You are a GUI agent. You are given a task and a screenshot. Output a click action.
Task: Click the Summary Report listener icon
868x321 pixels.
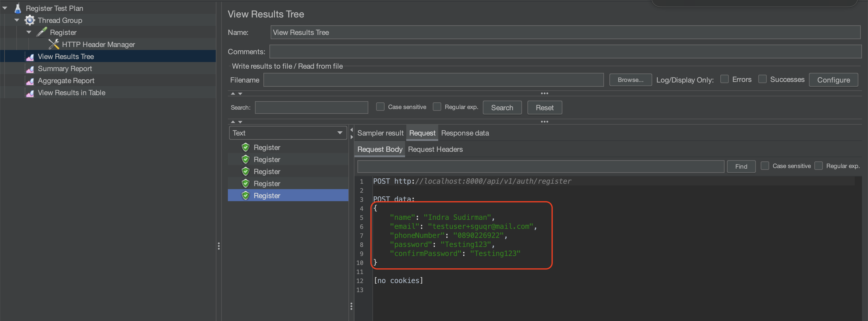[30, 69]
